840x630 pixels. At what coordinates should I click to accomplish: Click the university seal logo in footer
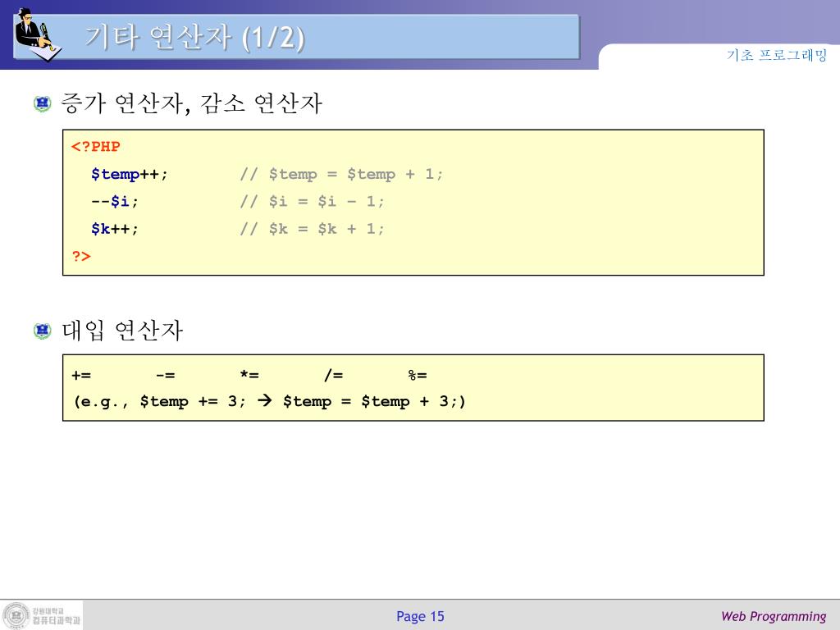16,615
